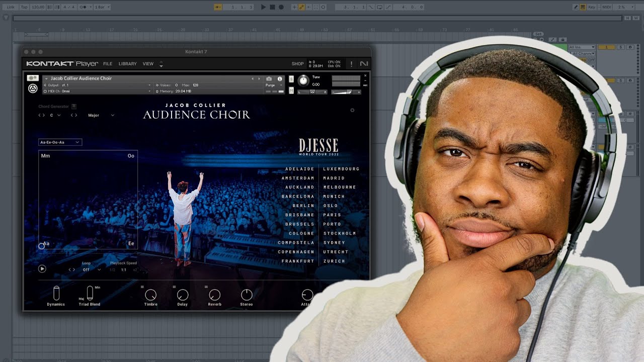Arm the record button in Ableton transport
This screenshot has height=362, width=644.
281,7
